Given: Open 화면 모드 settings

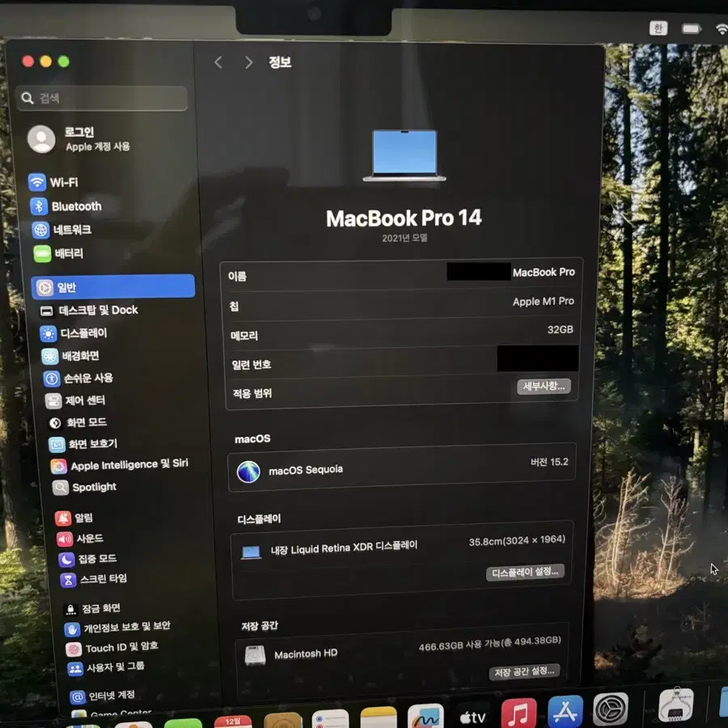Looking at the screenshot, I should point(78,422).
